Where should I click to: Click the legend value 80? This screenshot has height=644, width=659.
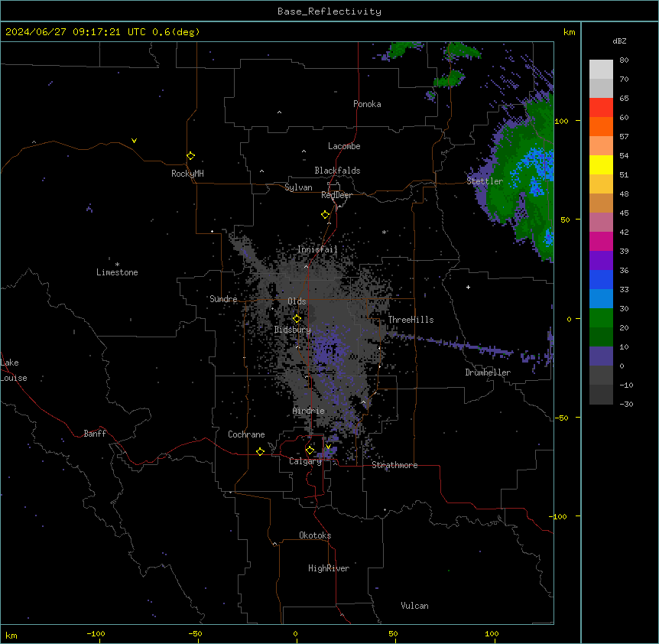tap(624, 60)
